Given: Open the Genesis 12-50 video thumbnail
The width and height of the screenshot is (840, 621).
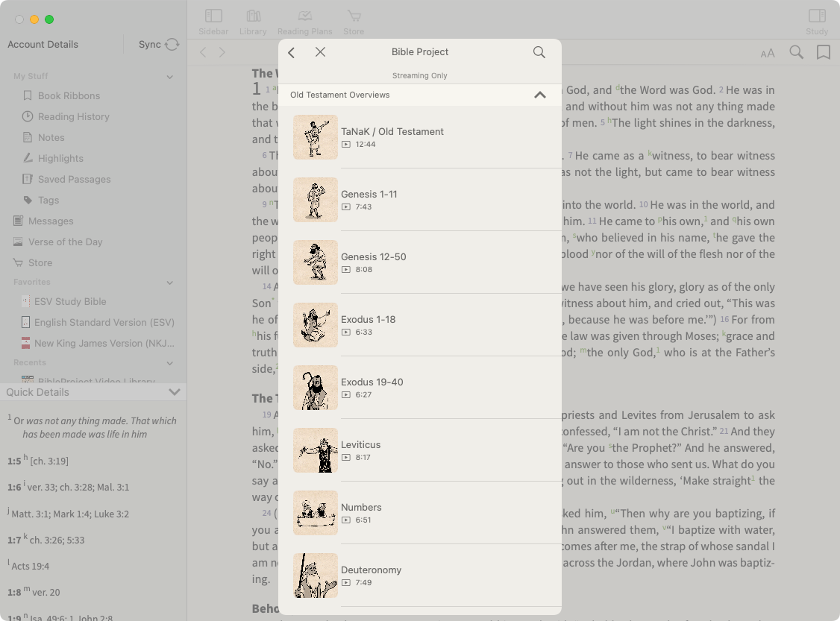Looking at the screenshot, I should coord(316,262).
